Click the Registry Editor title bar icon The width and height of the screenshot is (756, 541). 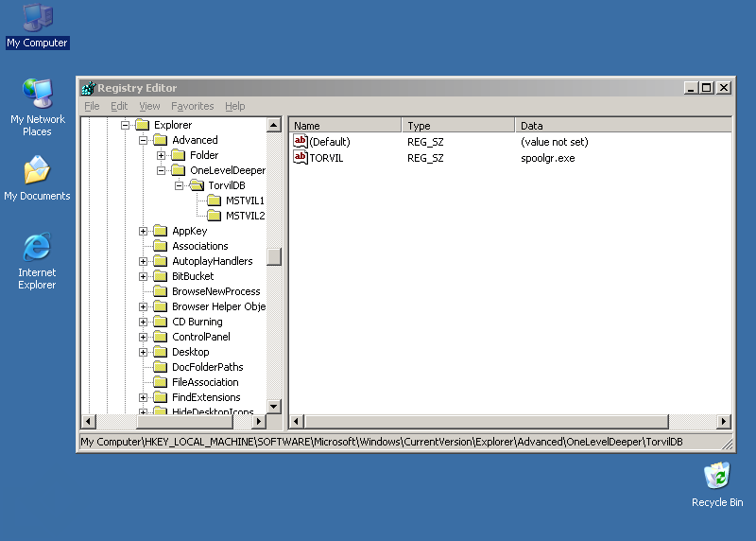pyautogui.click(x=88, y=88)
